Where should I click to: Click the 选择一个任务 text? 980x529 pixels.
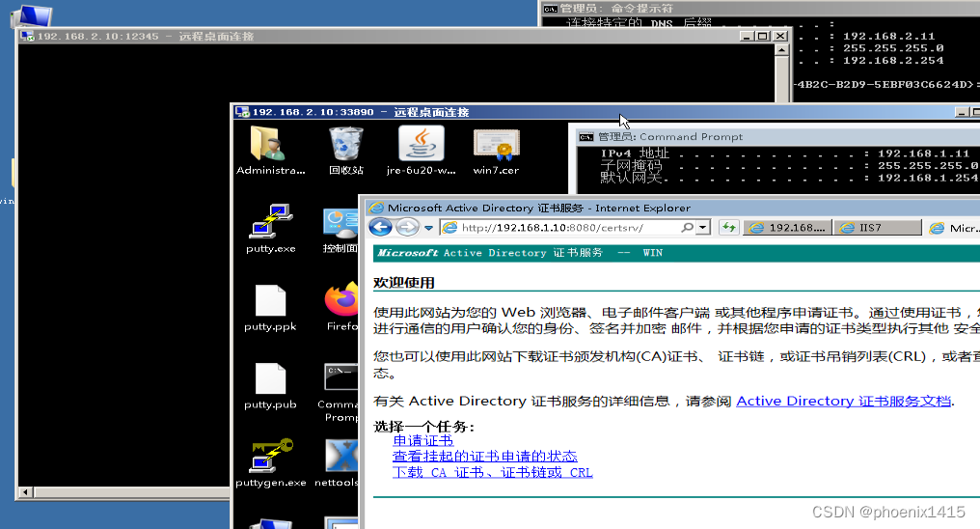[424, 427]
